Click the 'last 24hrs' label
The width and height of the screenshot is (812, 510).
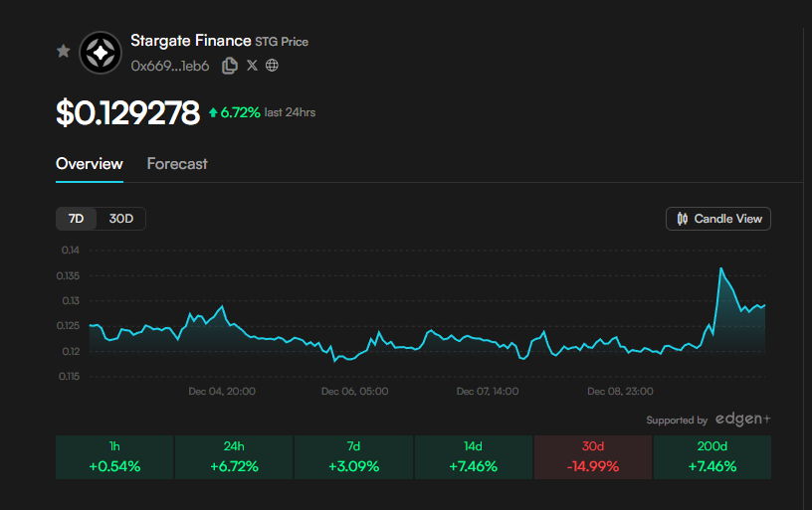tap(290, 112)
